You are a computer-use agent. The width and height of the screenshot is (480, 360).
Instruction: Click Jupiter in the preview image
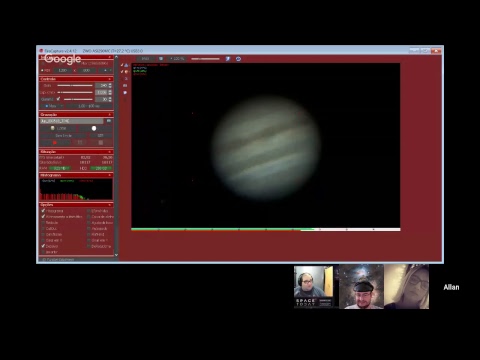point(267,149)
